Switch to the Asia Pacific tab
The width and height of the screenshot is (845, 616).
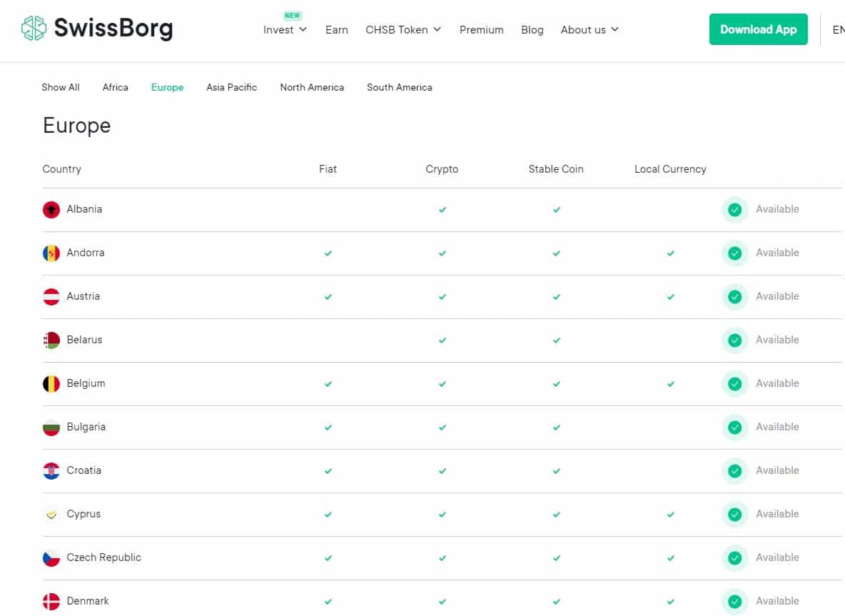click(x=231, y=87)
